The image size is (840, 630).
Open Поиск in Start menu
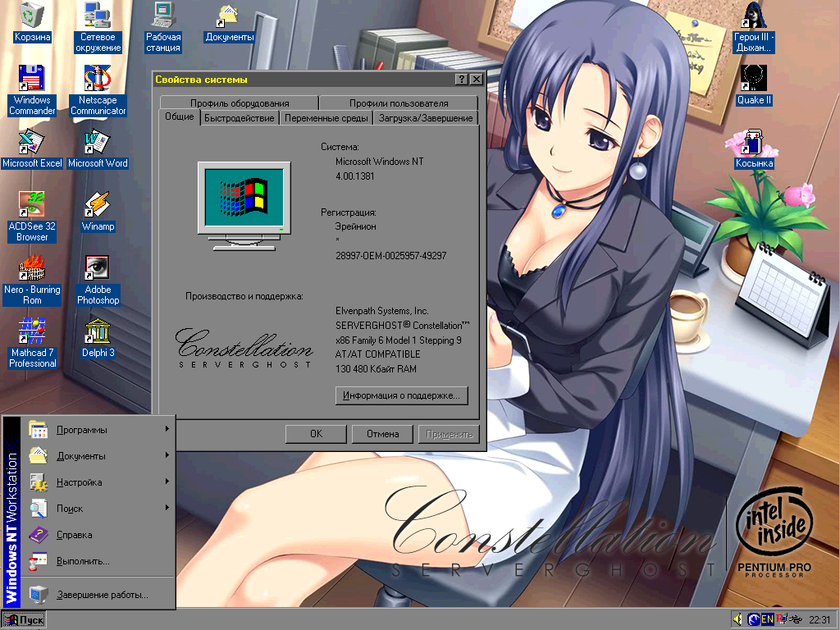[98, 509]
